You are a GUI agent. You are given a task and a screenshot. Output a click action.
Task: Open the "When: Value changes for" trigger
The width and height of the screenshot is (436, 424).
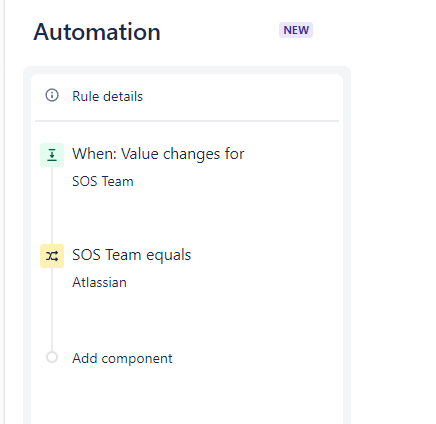click(x=158, y=154)
